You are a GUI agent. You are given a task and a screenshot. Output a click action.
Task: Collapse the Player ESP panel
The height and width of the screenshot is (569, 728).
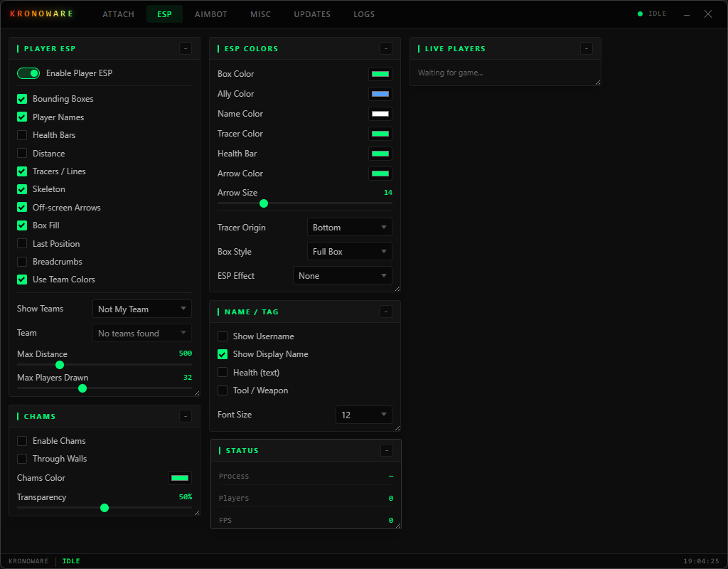[186, 48]
